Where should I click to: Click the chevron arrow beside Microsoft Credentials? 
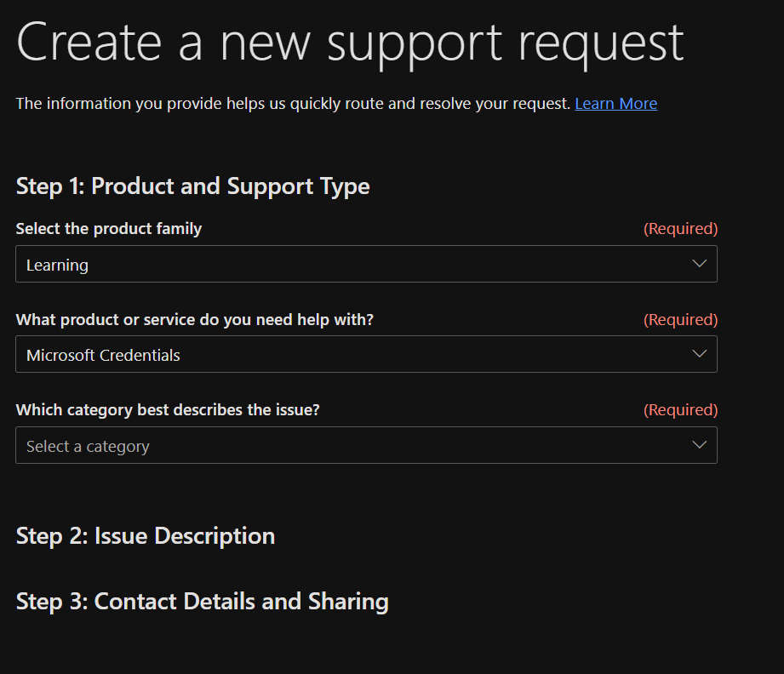point(700,354)
